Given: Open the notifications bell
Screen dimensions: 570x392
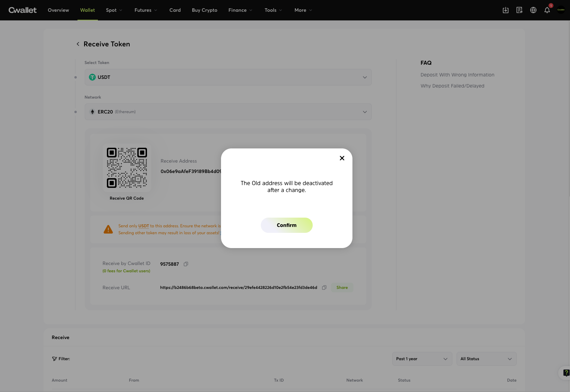Looking at the screenshot, I should [547, 10].
